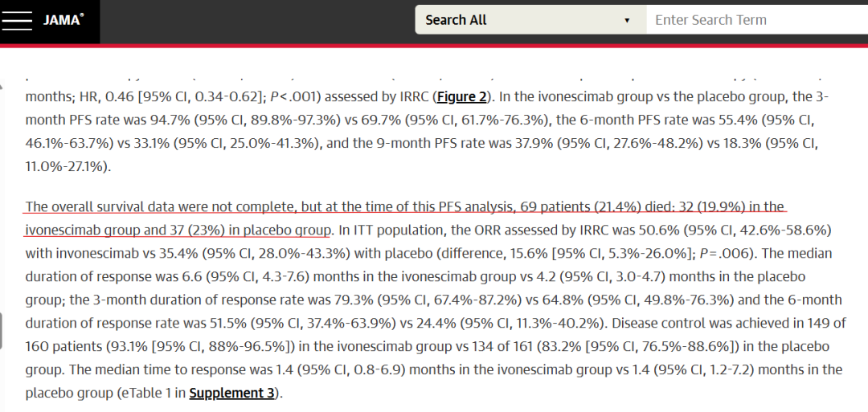Focus the Enter Search Term field
The height and width of the screenshot is (412, 868).
[755, 20]
